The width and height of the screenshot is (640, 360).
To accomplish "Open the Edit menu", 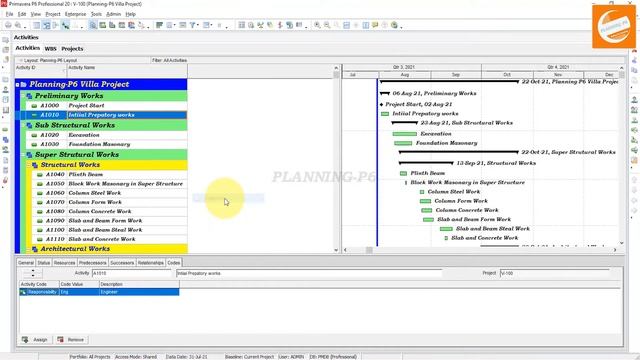I will (22, 14).
